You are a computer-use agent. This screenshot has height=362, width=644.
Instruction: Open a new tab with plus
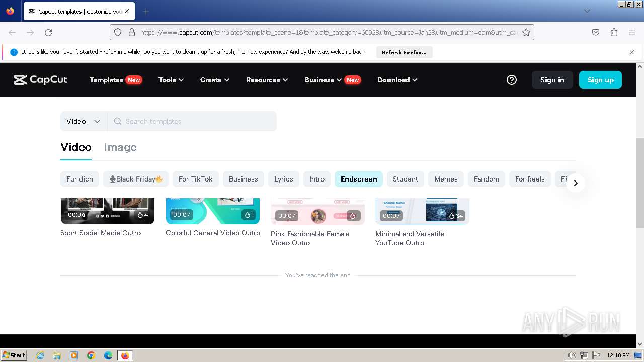145,11
